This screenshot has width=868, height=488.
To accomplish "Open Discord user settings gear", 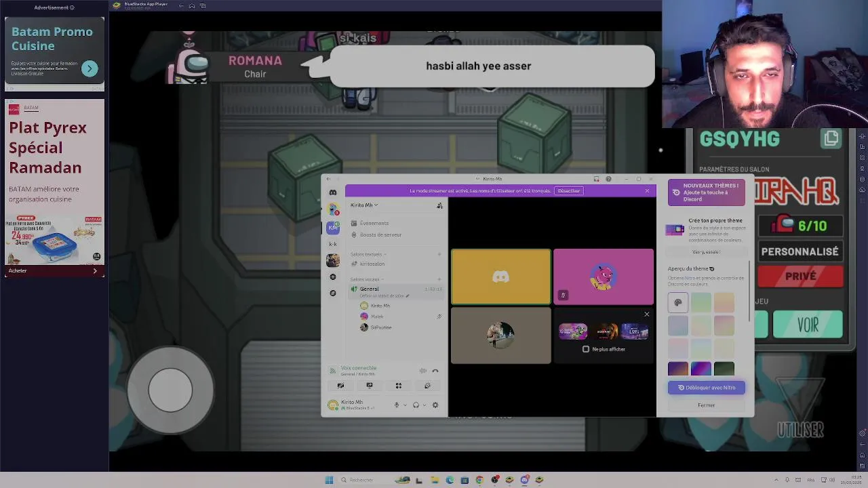I will [x=435, y=405].
